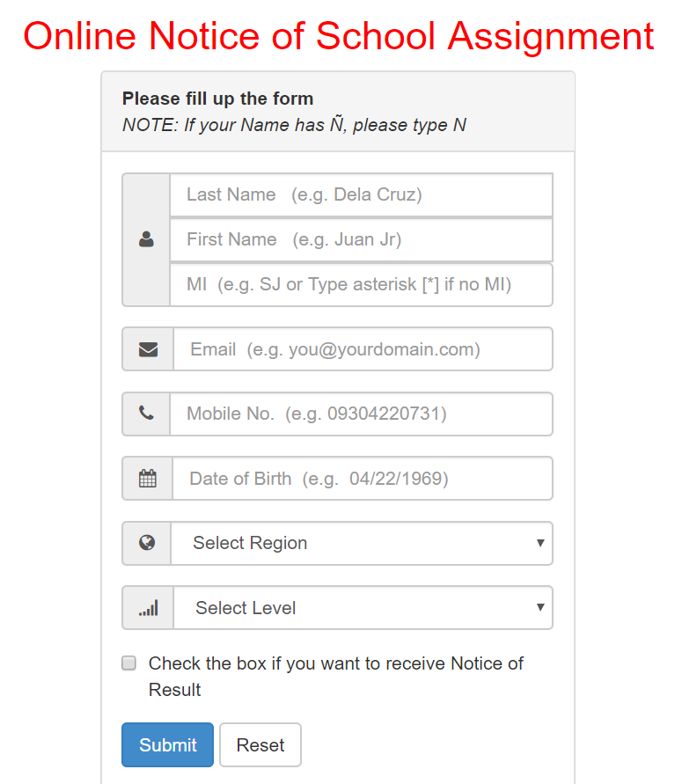Click the calendar icon beside Date of Birth

148,479
